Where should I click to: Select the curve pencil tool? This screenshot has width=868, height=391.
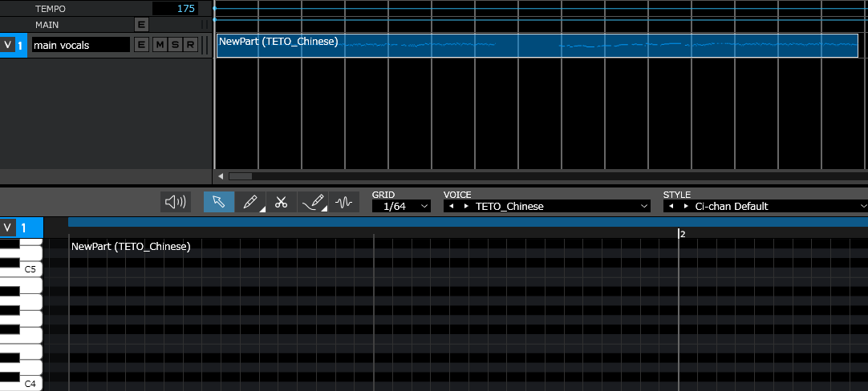click(313, 202)
